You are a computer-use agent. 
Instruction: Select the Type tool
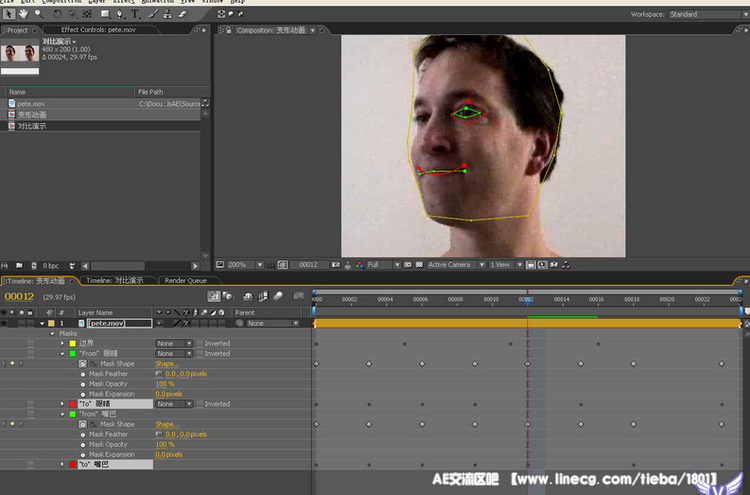(x=135, y=14)
